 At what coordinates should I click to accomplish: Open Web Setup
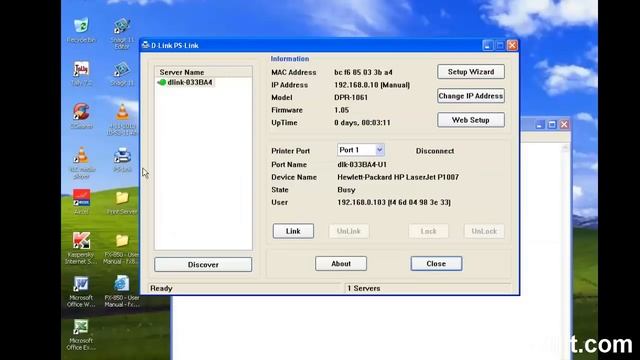click(471, 120)
